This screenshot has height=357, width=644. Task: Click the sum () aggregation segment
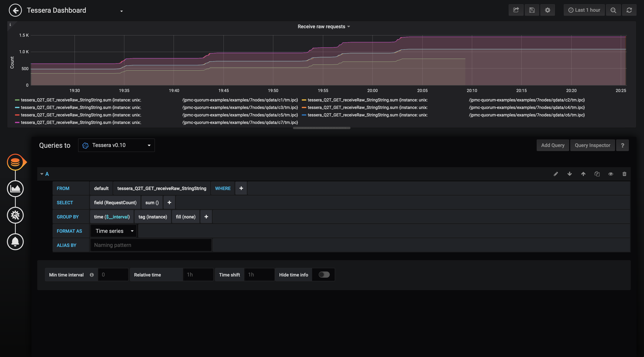(x=152, y=203)
